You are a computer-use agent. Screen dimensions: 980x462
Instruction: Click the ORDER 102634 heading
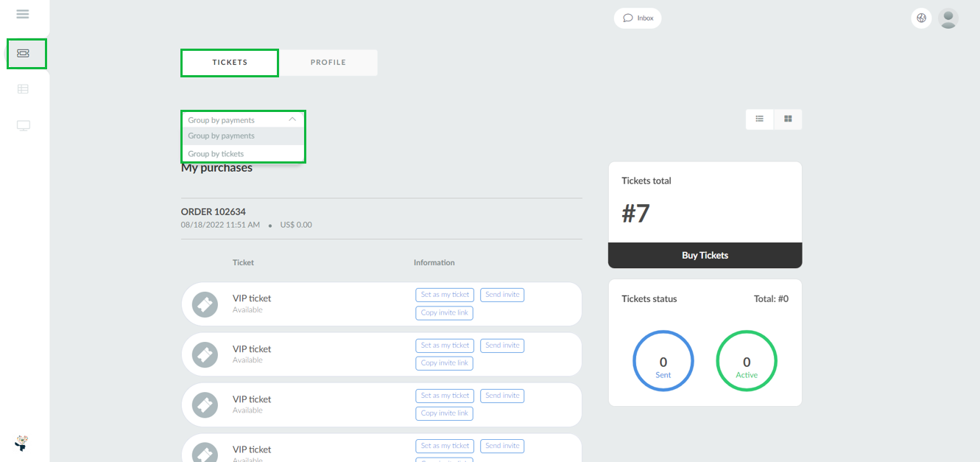click(x=214, y=212)
